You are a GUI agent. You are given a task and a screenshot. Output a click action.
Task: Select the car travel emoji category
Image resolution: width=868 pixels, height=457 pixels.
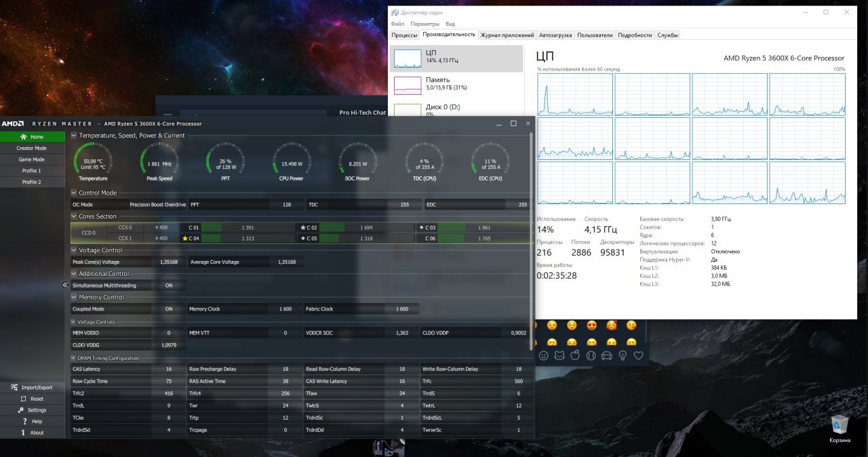tap(606, 355)
